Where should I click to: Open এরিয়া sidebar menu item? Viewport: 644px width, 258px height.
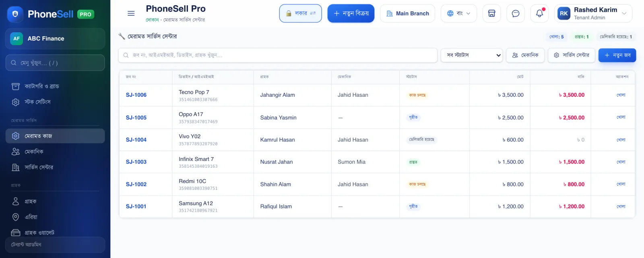(55, 217)
